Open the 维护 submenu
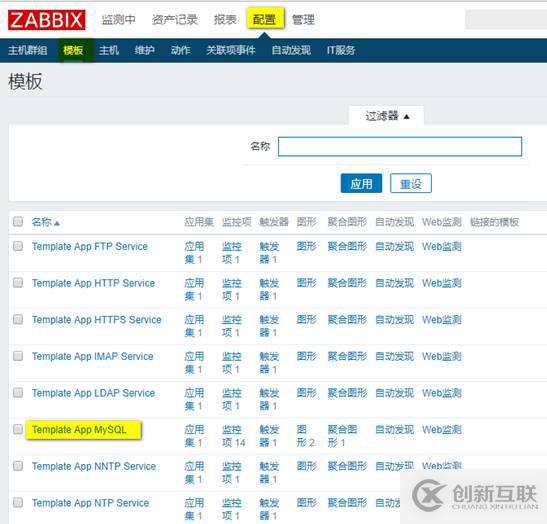Screen dimensions: 547x524 click(144, 50)
